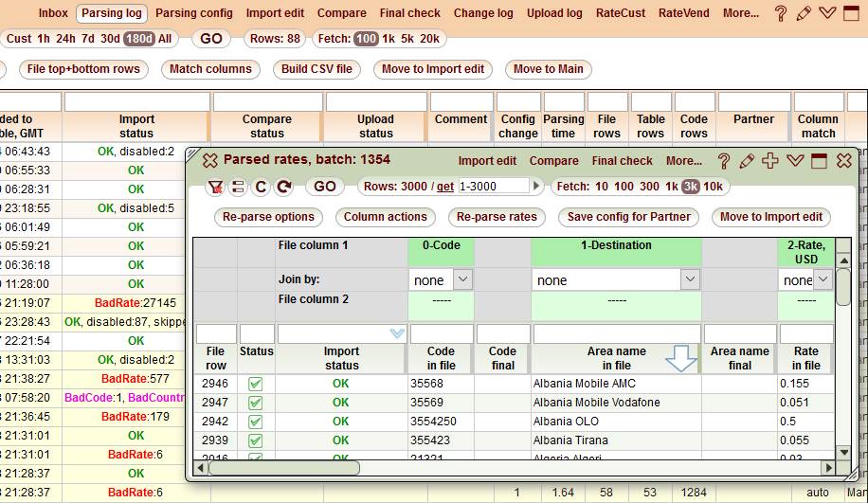The width and height of the screenshot is (868, 503).
Task: Set main Fetch to 1k
Action: tap(389, 39)
